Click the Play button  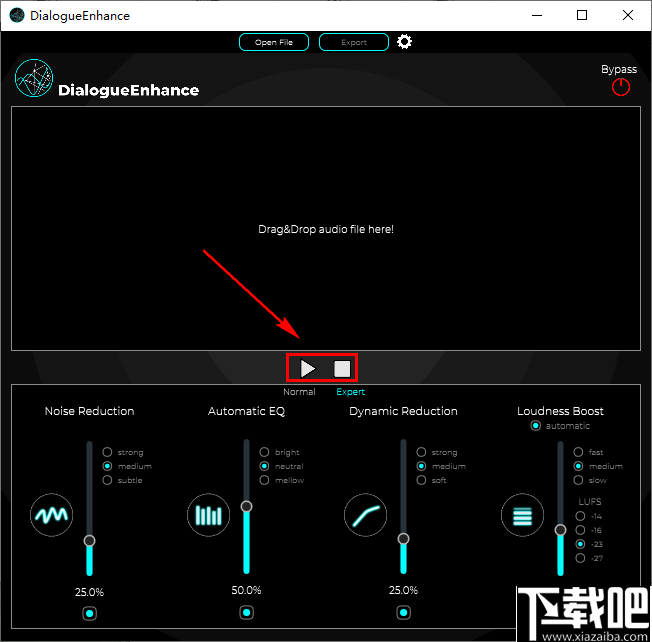point(308,368)
